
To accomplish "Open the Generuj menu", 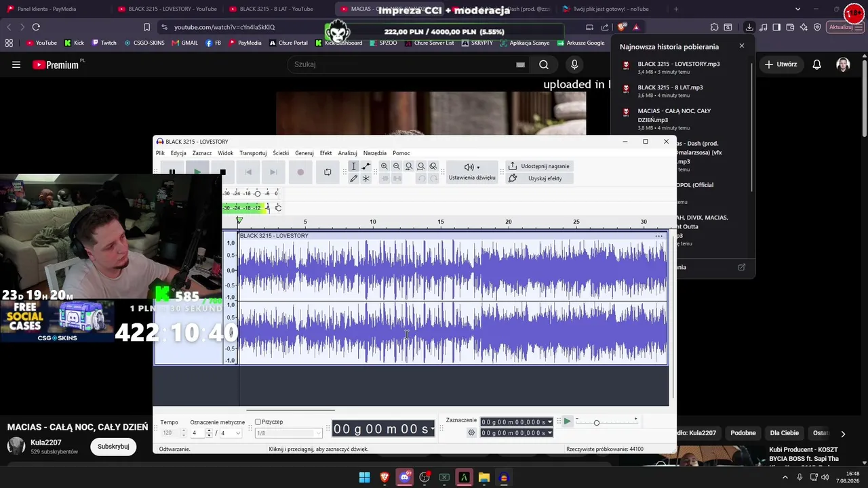I will [x=304, y=153].
